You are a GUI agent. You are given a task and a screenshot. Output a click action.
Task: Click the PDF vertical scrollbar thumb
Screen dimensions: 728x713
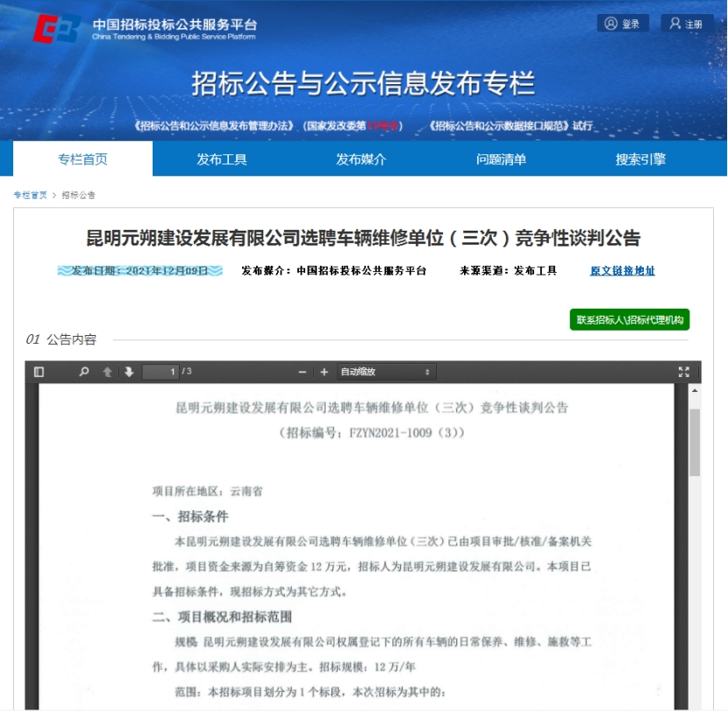point(695,442)
